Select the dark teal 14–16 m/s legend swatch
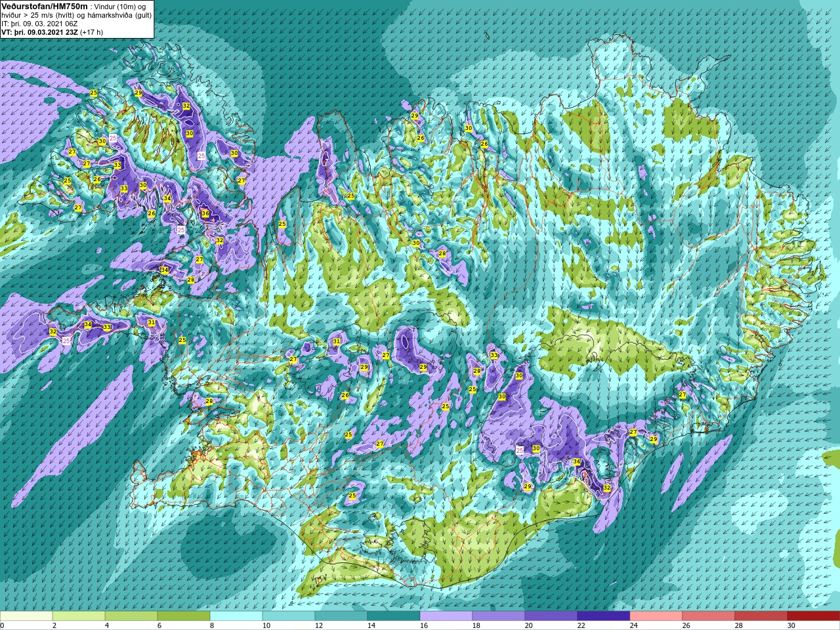Viewport: 840px width, 630px height. [x=394, y=617]
